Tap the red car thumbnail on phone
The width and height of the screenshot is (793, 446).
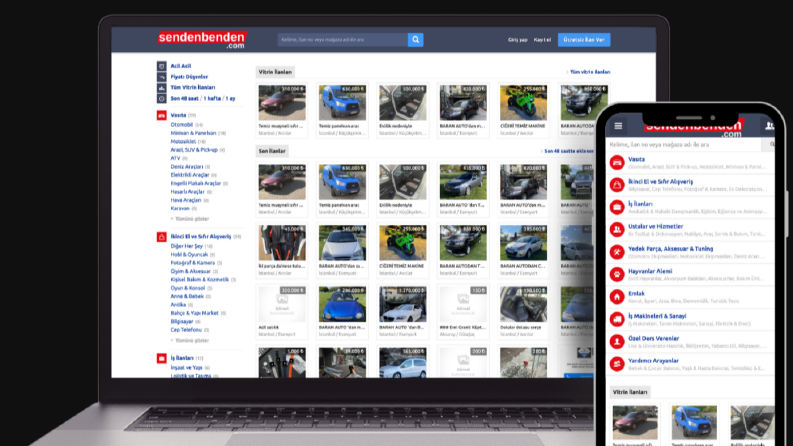pyautogui.click(x=635, y=422)
